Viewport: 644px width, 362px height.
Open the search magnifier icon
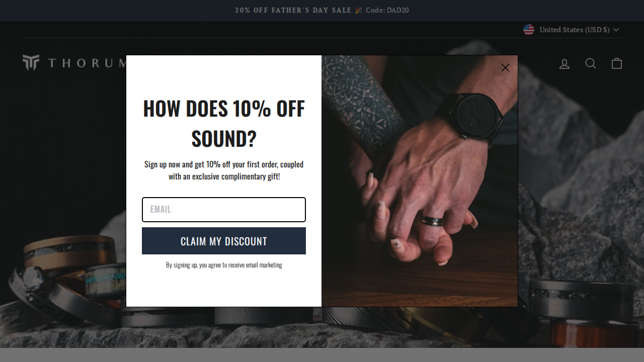click(591, 63)
